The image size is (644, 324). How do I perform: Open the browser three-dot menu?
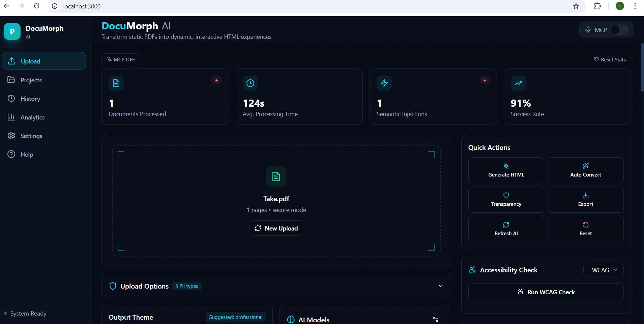(x=635, y=6)
